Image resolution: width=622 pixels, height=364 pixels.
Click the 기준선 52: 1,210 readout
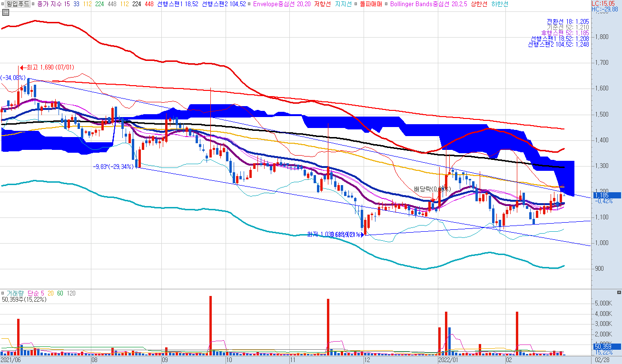point(568,27)
